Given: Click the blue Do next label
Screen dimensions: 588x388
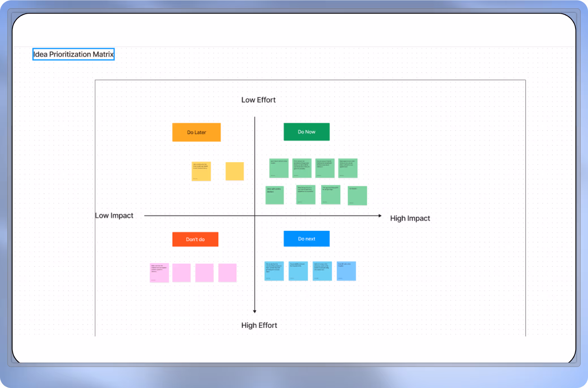Looking at the screenshot, I should 307,239.
